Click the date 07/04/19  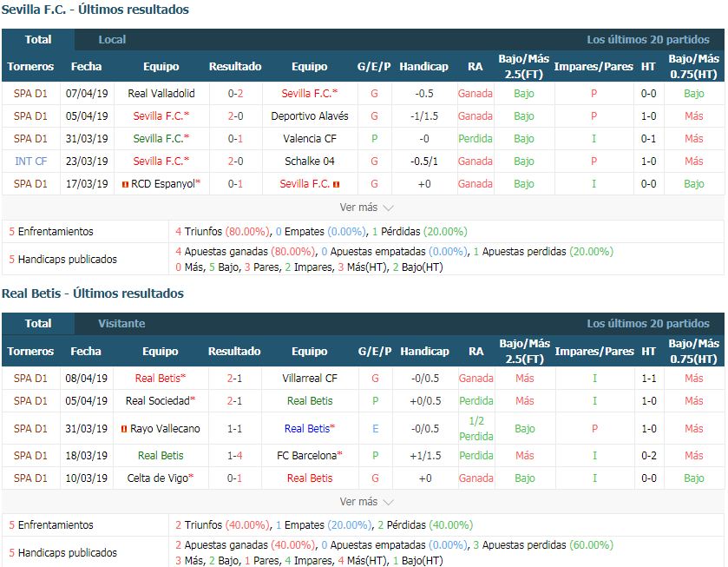pyautogui.click(x=87, y=94)
